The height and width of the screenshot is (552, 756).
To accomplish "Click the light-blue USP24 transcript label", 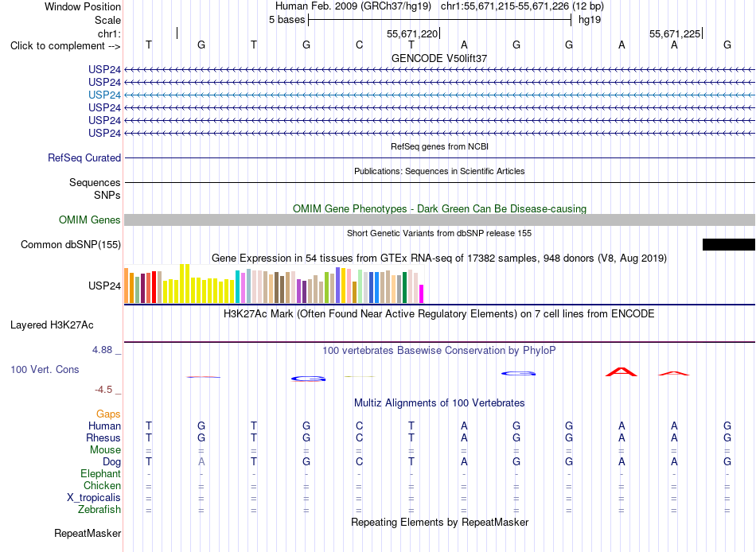I will click(x=104, y=95).
